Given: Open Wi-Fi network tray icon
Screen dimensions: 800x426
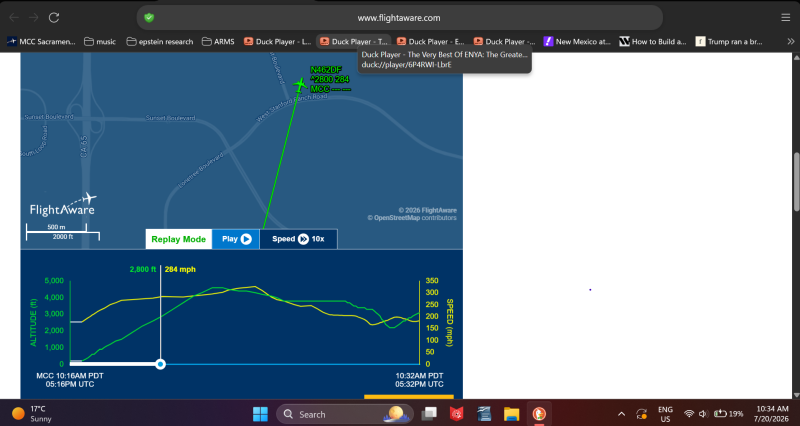Looking at the screenshot, I should (x=689, y=414).
